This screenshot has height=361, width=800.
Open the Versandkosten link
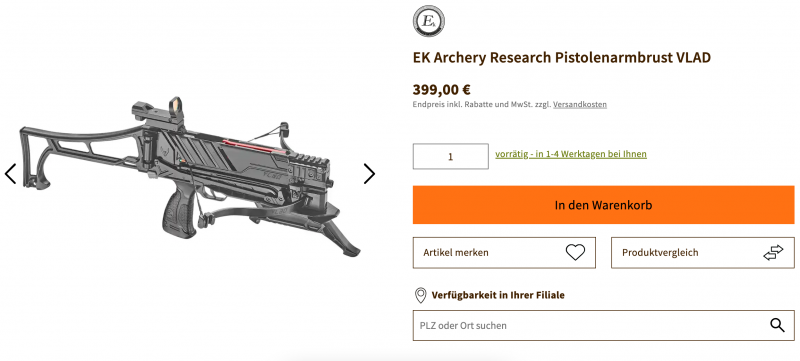pyautogui.click(x=580, y=105)
